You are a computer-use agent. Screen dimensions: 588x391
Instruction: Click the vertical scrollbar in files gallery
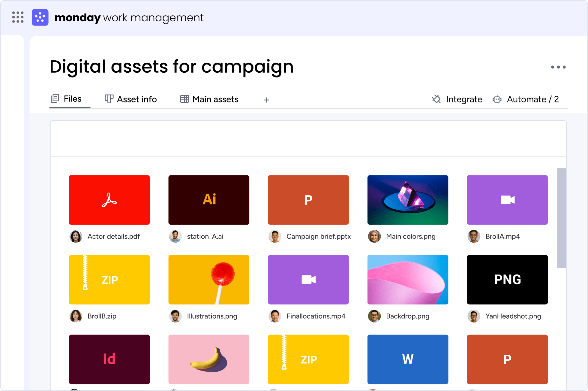tap(561, 218)
